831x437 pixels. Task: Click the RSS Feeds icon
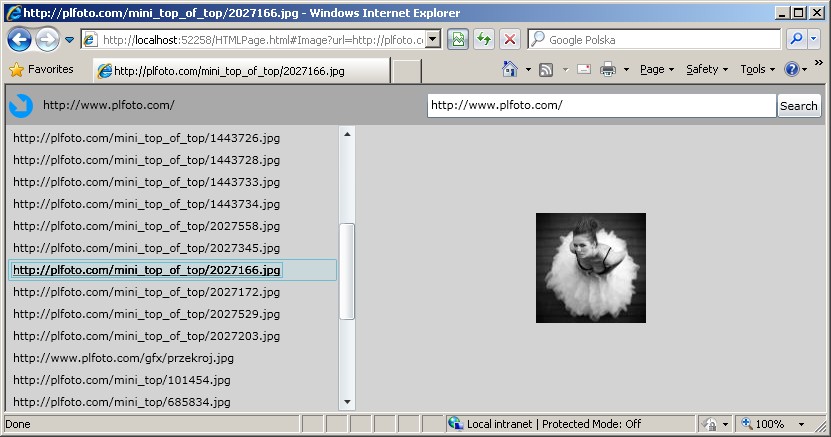pyautogui.click(x=546, y=69)
